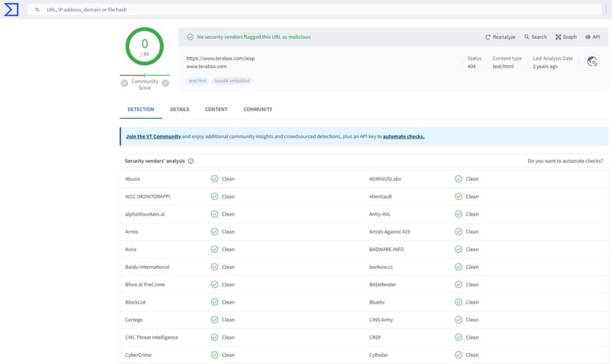Vote malicious with the Community Score X icon
612x364 pixels.
(x=124, y=83)
